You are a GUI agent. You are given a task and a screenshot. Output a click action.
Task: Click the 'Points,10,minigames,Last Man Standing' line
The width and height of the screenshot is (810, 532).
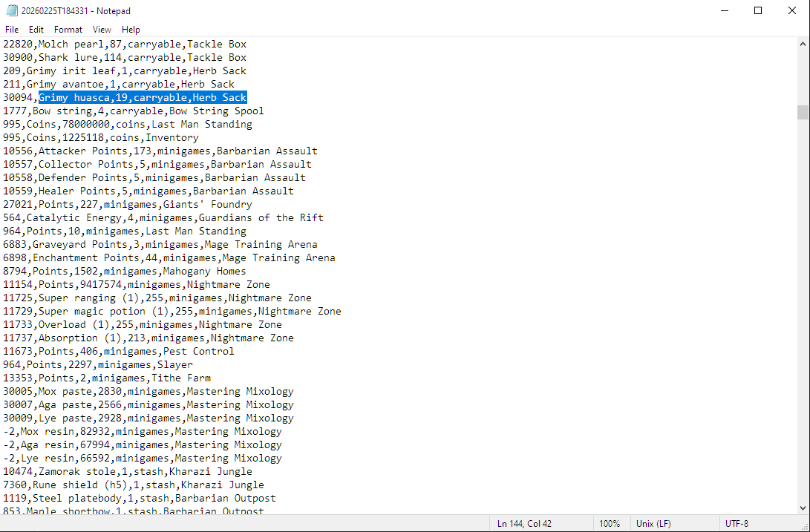(125, 231)
